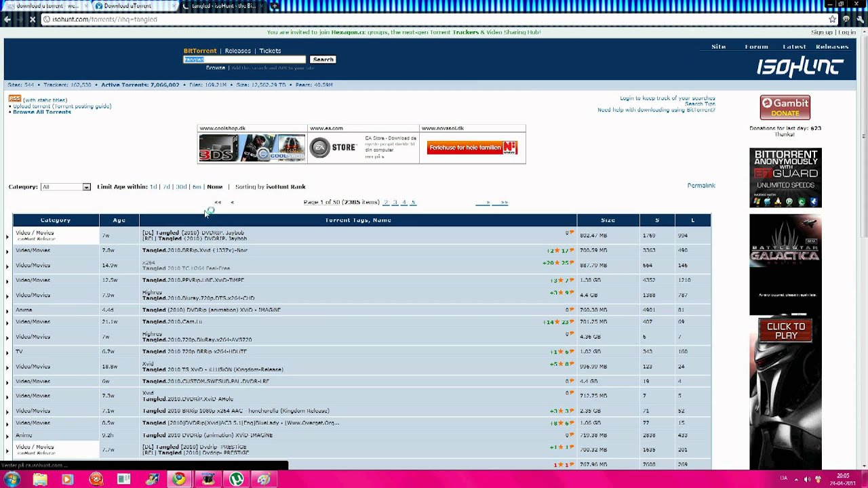Sort results by Size column header
This screenshot has height=488, width=868.
coord(608,220)
